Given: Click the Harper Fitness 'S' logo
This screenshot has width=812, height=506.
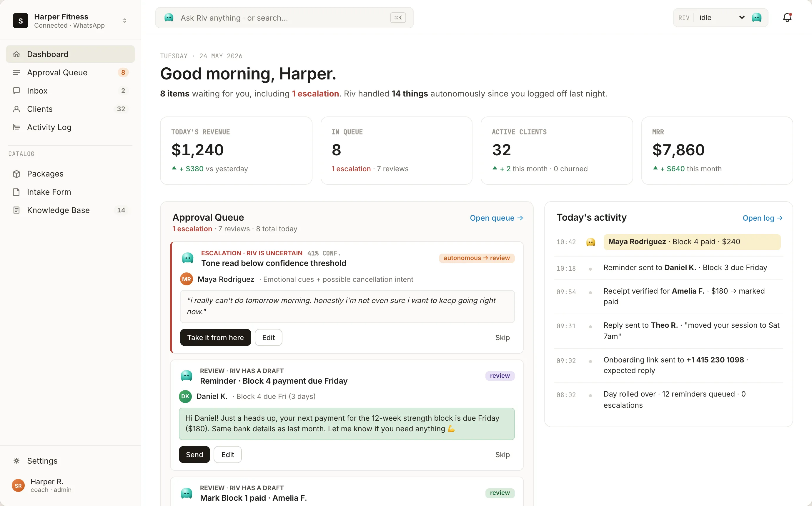Looking at the screenshot, I should click(20, 21).
